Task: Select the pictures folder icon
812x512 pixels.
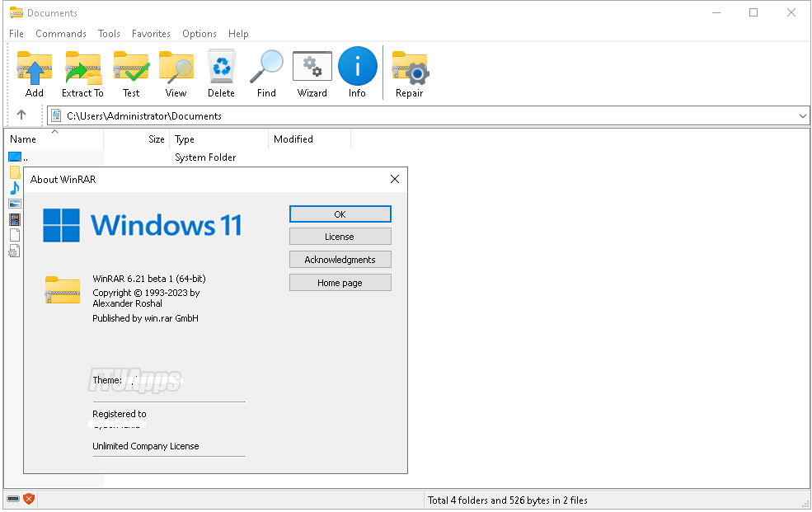Action: 15,204
